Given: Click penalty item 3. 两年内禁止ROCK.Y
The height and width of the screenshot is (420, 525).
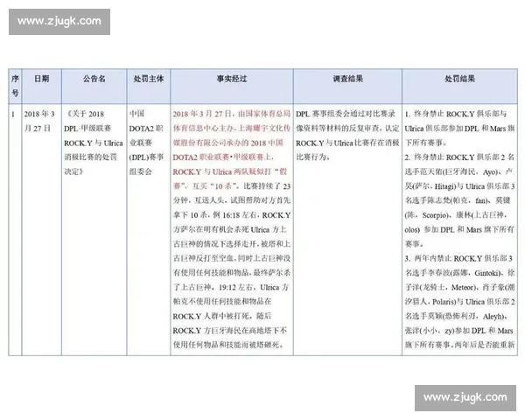Looking at the screenshot, I should coord(459,302).
